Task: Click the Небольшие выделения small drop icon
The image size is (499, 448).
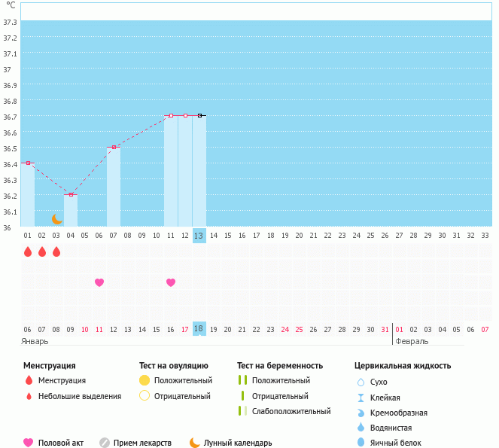Action: 29,396
